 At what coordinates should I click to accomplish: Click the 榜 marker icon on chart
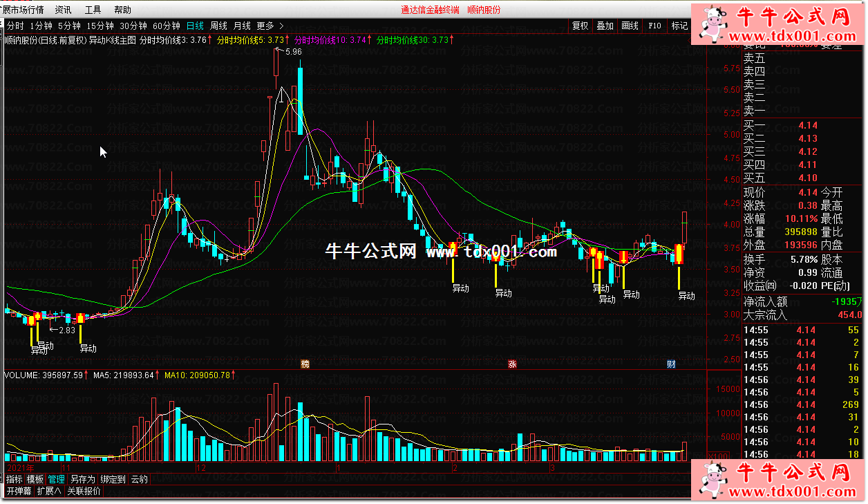click(304, 364)
